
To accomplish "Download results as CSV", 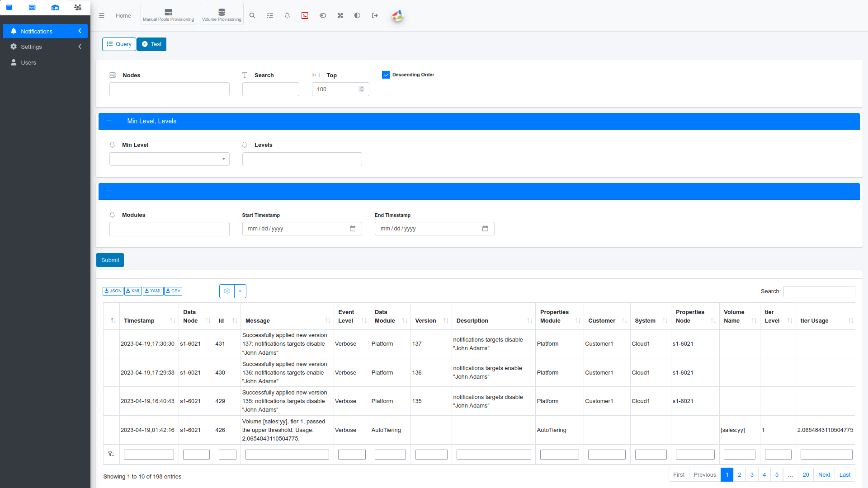I will 173,291.
